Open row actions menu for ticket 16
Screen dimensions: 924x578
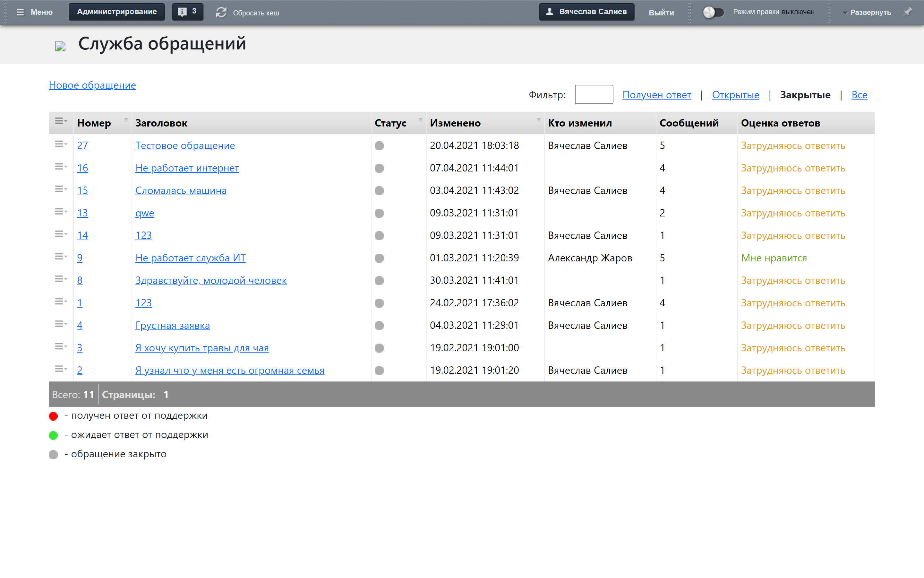[x=61, y=167]
